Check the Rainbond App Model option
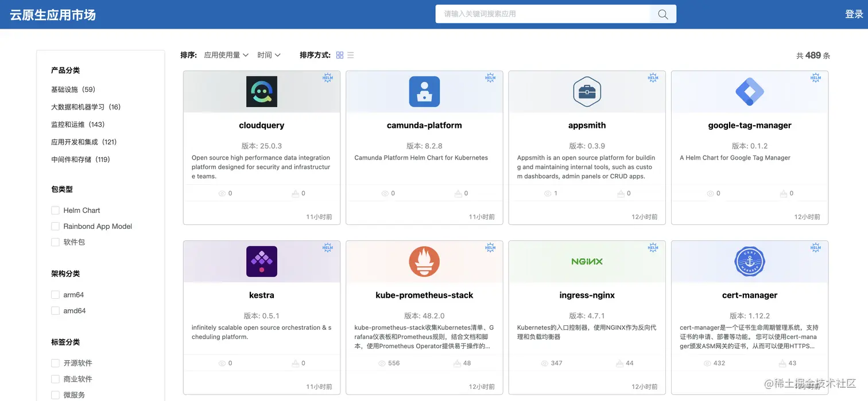The height and width of the screenshot is (401, 868). point(55,227)
